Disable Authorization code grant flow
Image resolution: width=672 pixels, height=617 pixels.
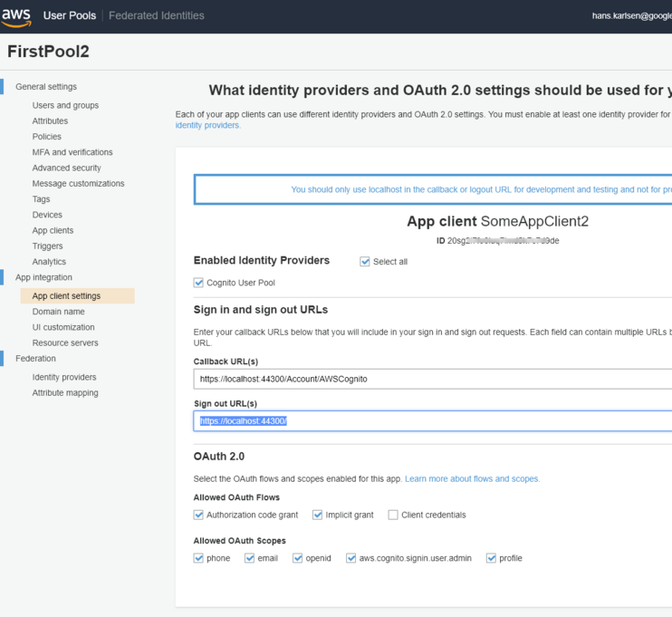point(199,515)
